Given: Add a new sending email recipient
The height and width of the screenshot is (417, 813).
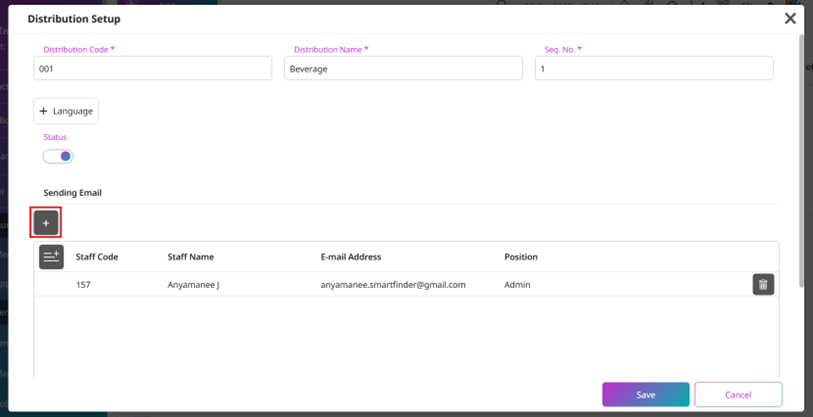Looking at the screenshot, I should (46, 223).
